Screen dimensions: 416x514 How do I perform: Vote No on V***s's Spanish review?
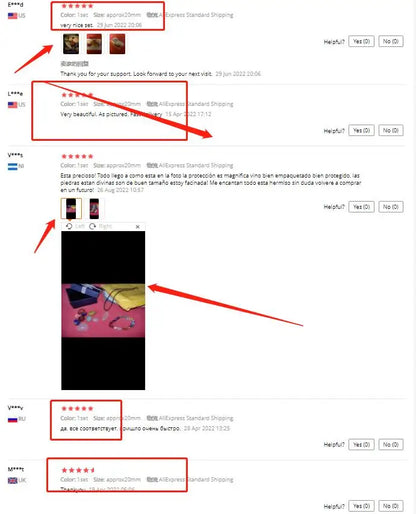coord(391,207)
